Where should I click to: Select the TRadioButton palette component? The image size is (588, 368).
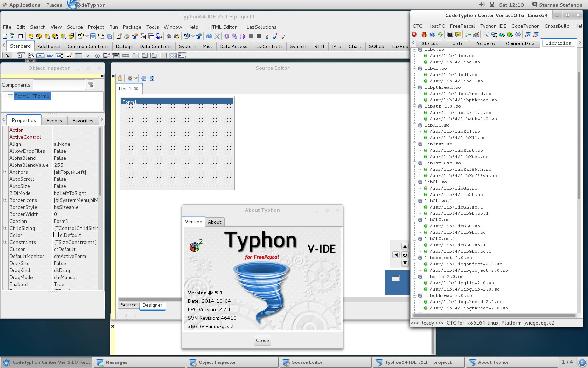point(97,56)
